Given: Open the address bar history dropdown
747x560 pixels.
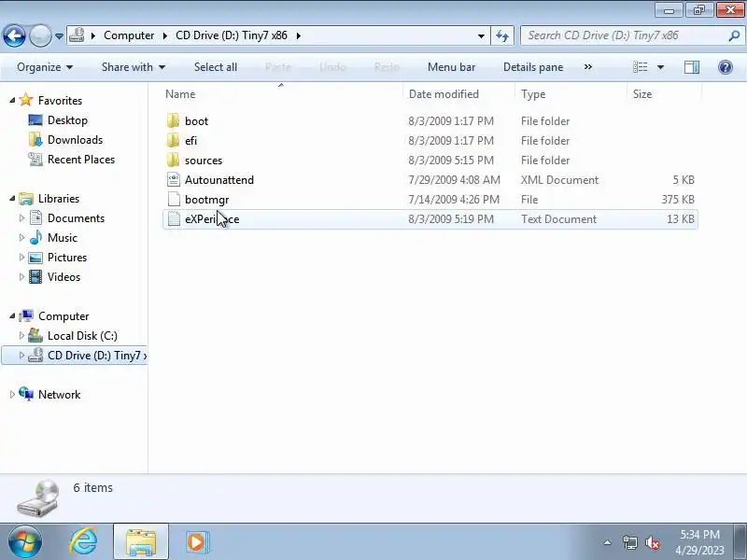Looking at the screenshot, I should point(481,35).
